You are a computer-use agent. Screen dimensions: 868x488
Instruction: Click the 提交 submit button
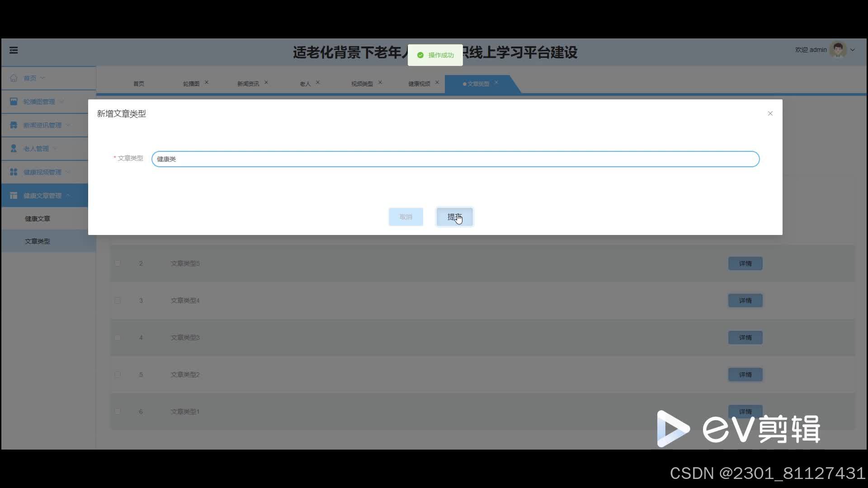click(x=454, y=217)
